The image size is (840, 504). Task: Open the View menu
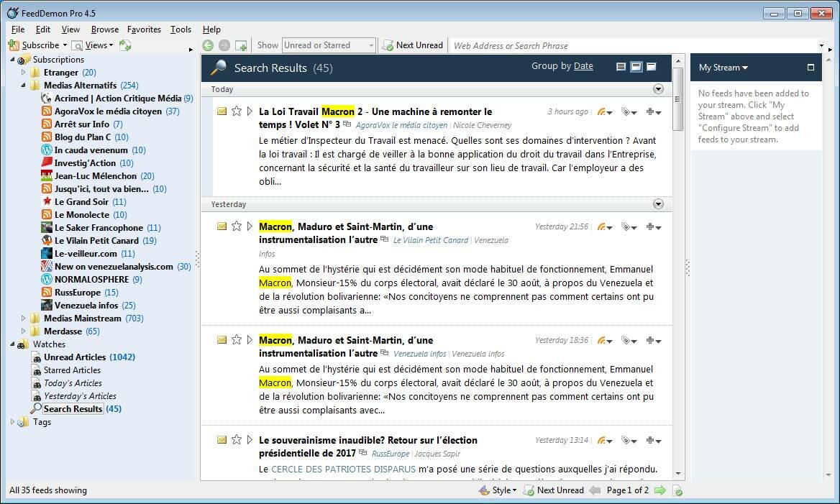click(x=70, y=29)
